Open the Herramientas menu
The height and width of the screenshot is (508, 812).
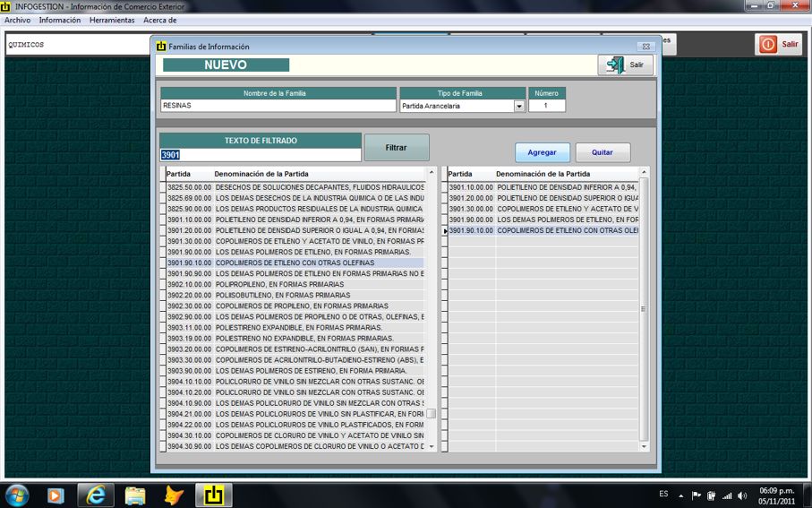(x=112, y=20)
